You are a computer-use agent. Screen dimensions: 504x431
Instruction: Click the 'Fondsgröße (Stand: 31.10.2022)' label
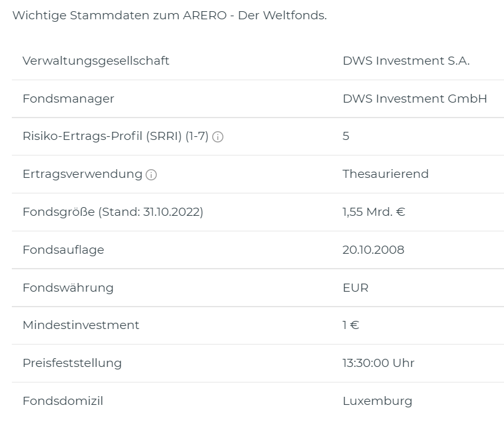pos(113,212)
